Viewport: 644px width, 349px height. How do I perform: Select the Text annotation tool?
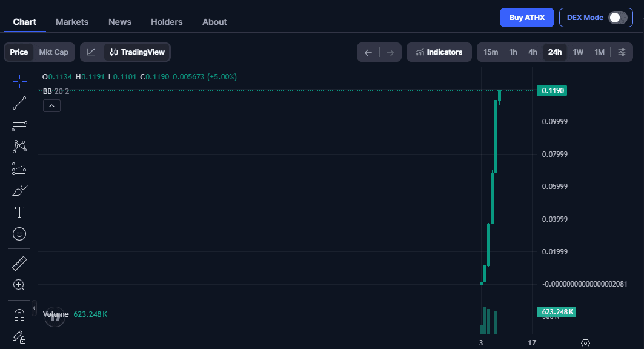19,212
